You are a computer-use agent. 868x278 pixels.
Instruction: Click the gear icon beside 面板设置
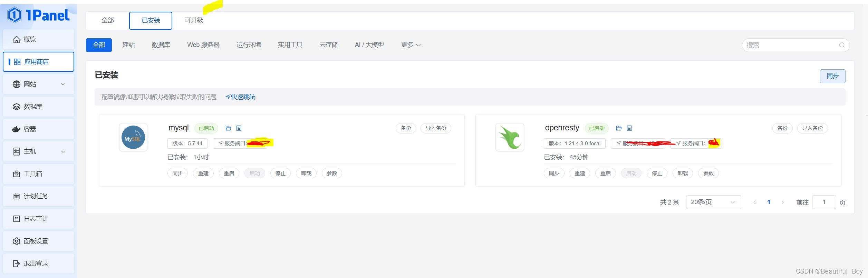16,241
